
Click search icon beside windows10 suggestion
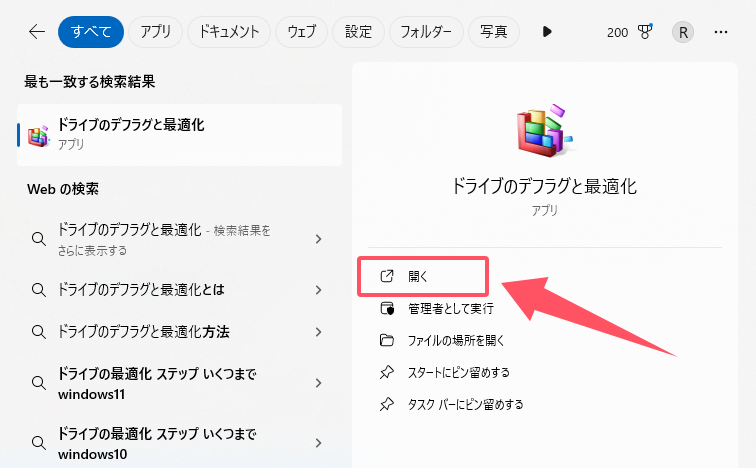pyautogui.click(x=39, y=442)
